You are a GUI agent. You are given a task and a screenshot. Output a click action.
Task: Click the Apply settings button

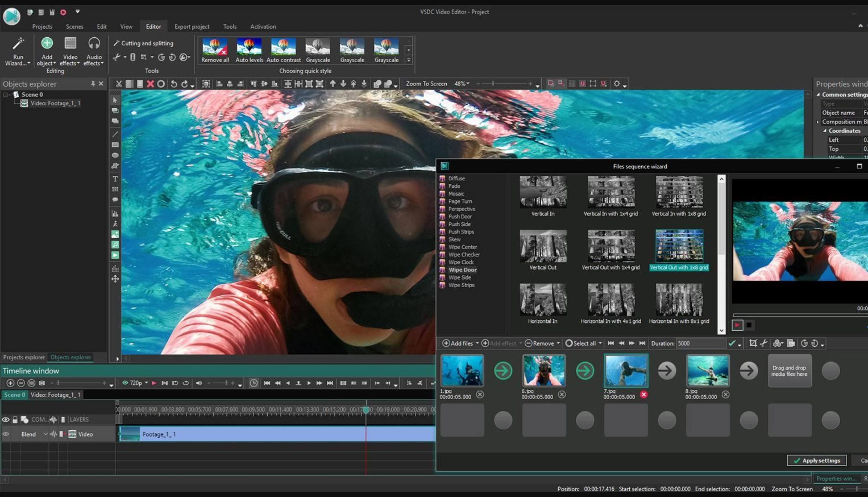pos(816,460)
